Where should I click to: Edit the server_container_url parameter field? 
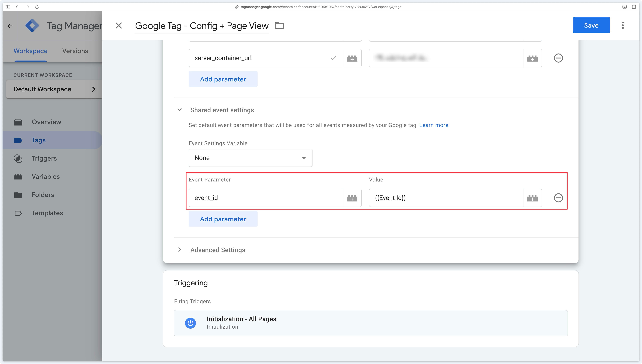click(x=266, y=58)
